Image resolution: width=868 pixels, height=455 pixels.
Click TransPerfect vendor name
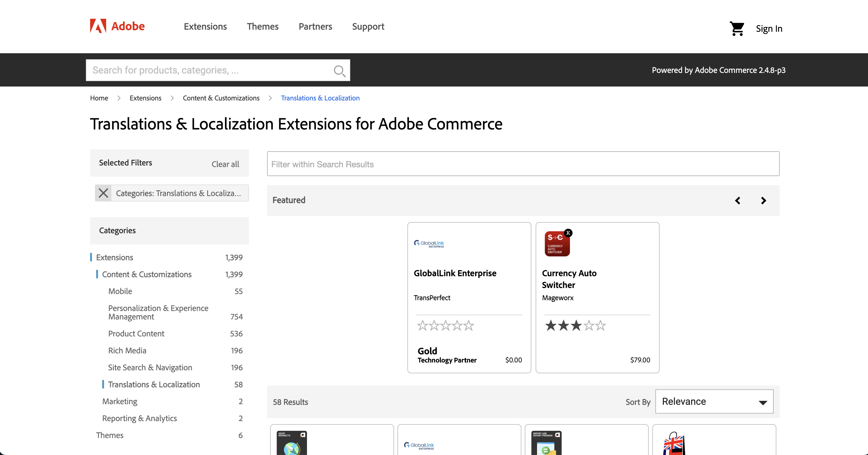(432, 298)
